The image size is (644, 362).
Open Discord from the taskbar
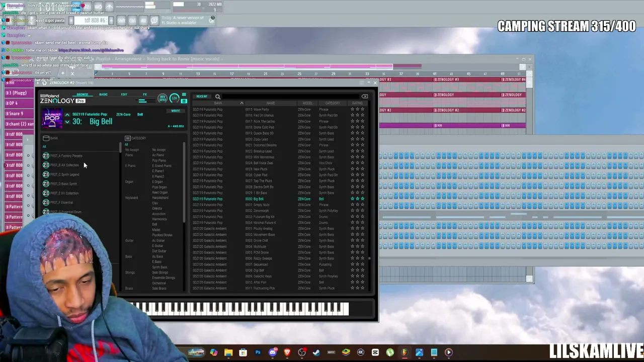tap(273, 352)
